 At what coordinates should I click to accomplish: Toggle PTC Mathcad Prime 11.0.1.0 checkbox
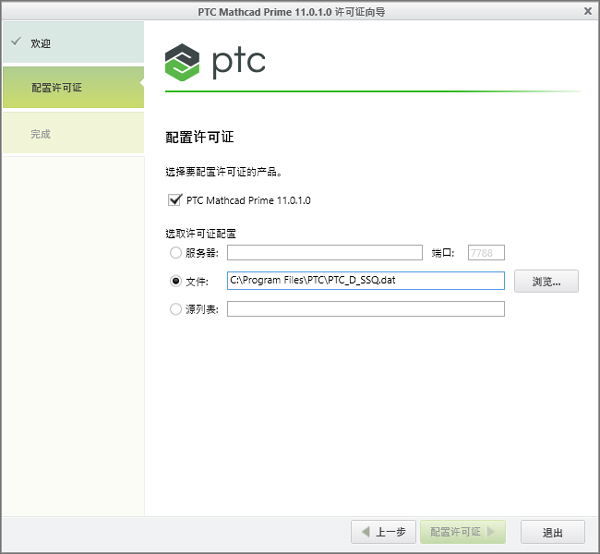point(174,200)
